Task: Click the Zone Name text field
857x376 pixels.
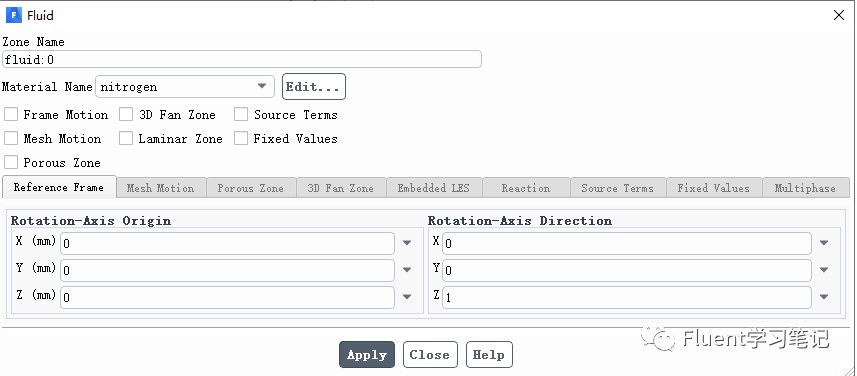Action: coord(242,59)
